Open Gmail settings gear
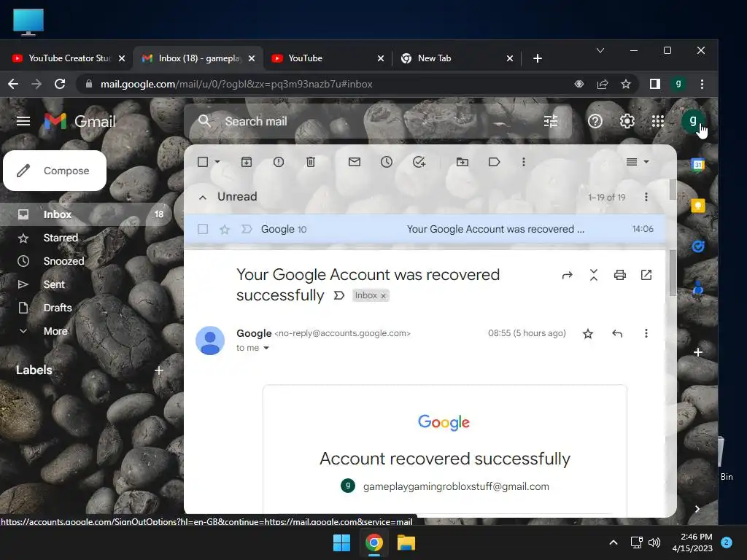747x560 pixels. tap(627, 122)
